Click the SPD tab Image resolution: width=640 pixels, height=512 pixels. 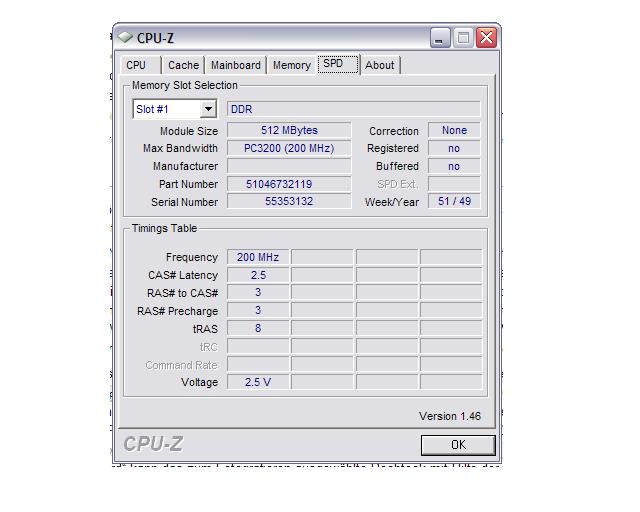point(338,64)
